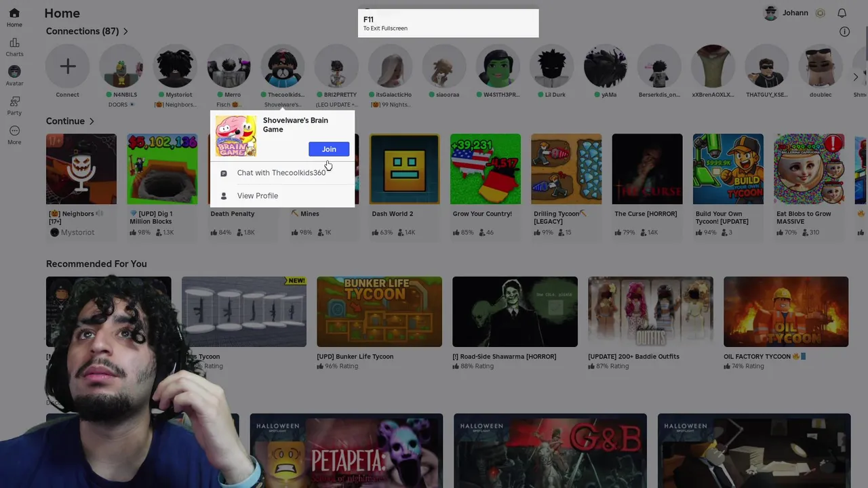Click Johann username in header
The image size is (868, 488).
click(795, 13)
